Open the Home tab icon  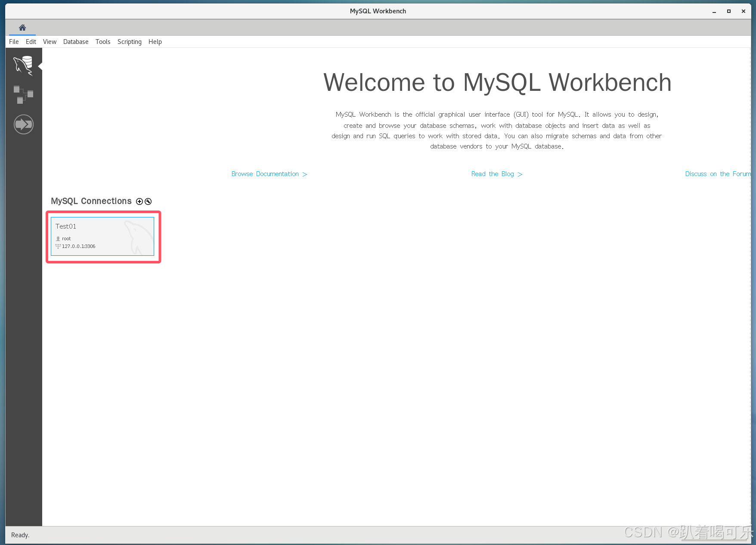tap(22, 28)
